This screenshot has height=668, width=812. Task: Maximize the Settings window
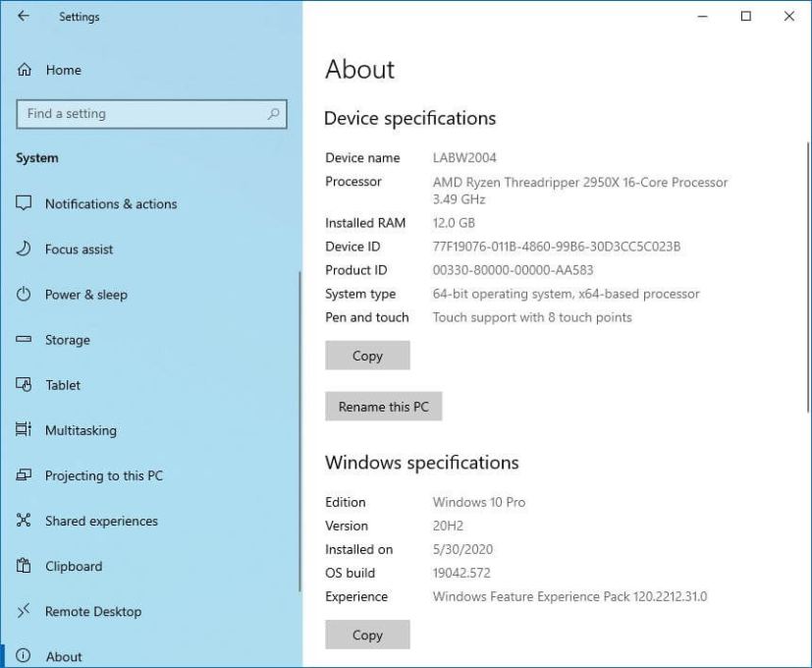coord(745,17)
